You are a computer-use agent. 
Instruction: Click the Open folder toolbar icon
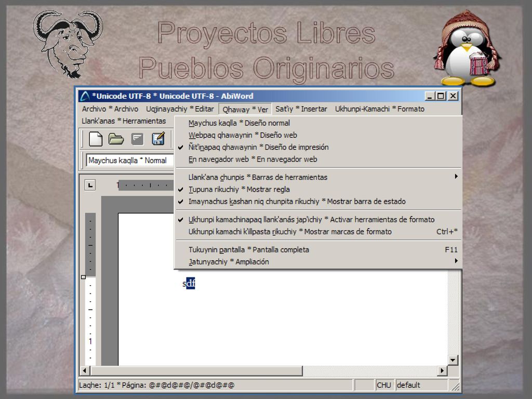point(116,139)
